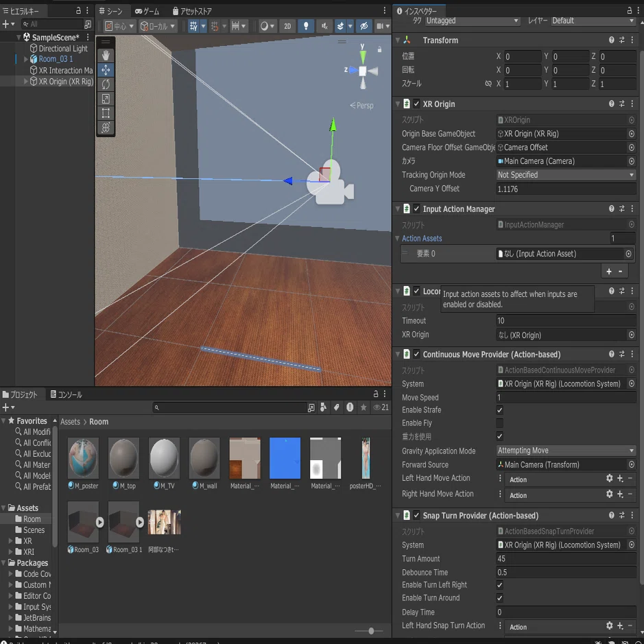Select the Hand view tool
The image size is (644, 644).
click(x=106, y=56)
